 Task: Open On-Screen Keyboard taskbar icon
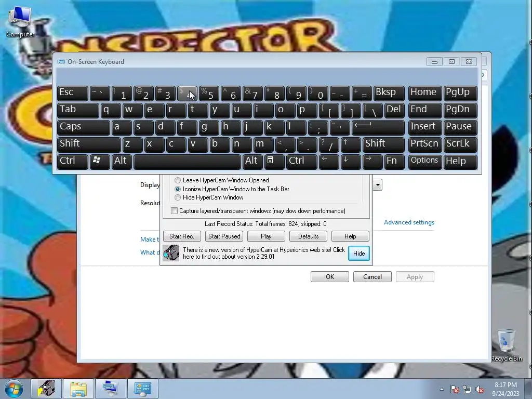click(x=110, y=389)
